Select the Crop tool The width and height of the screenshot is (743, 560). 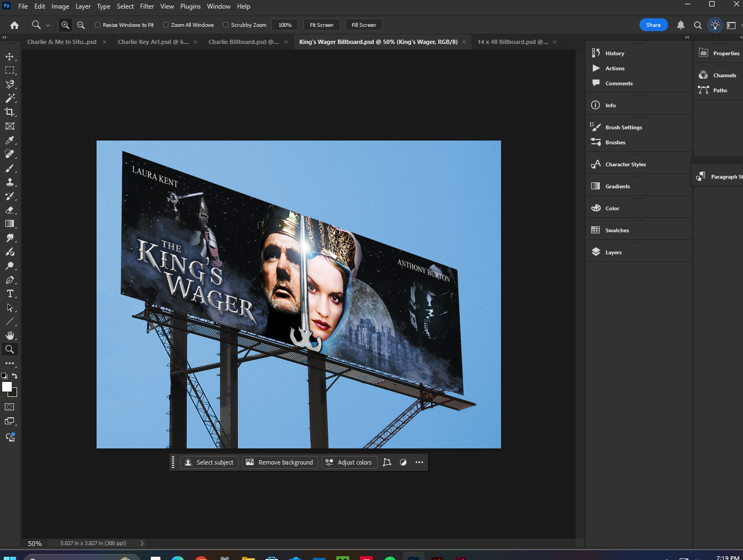point(10,112)
